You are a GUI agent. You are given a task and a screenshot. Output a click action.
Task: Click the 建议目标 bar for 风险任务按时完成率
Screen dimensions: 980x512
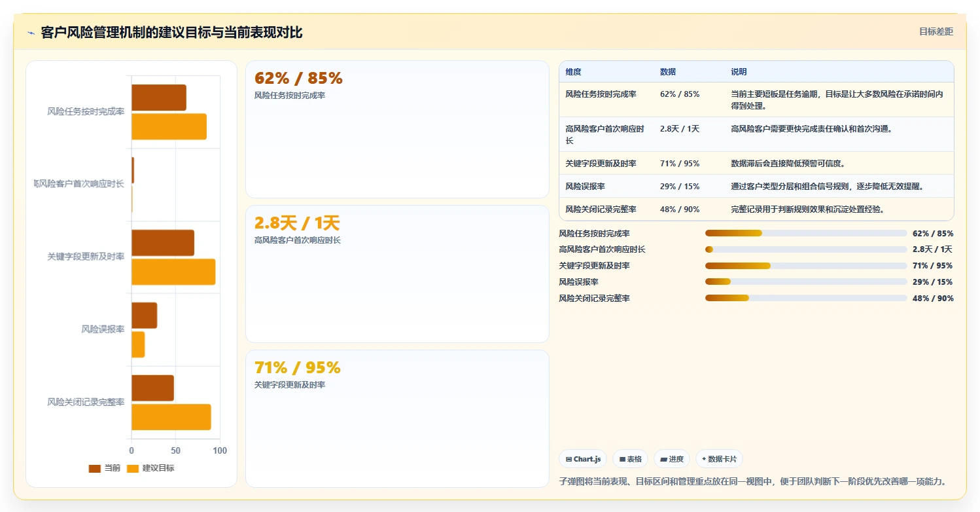click(x=169, y=126)
